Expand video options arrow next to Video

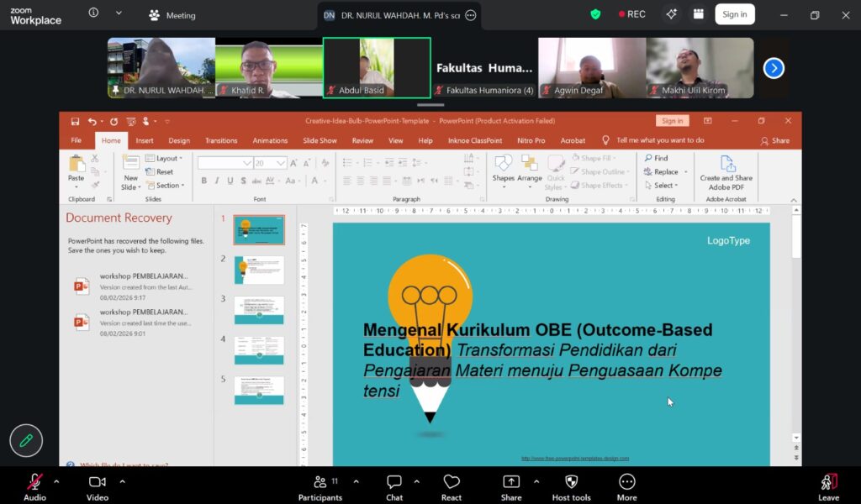click(x=122, y=481)
